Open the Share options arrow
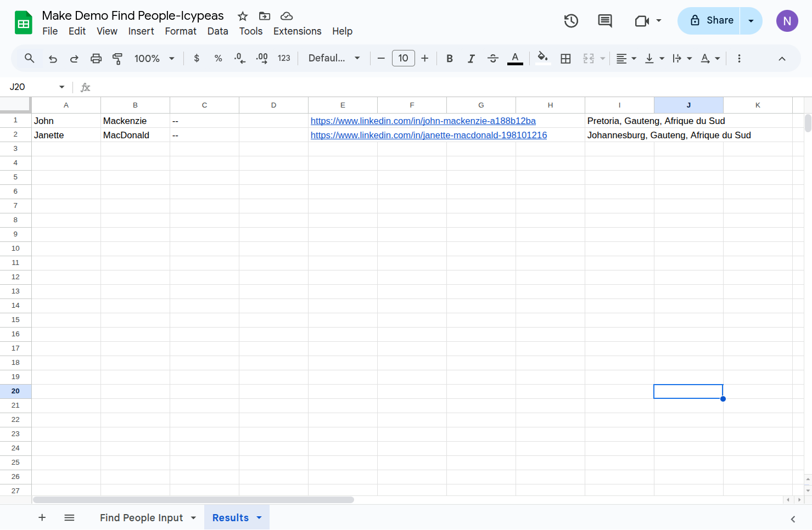The width and height of the screenshot is (812, 530). point(751,21)
